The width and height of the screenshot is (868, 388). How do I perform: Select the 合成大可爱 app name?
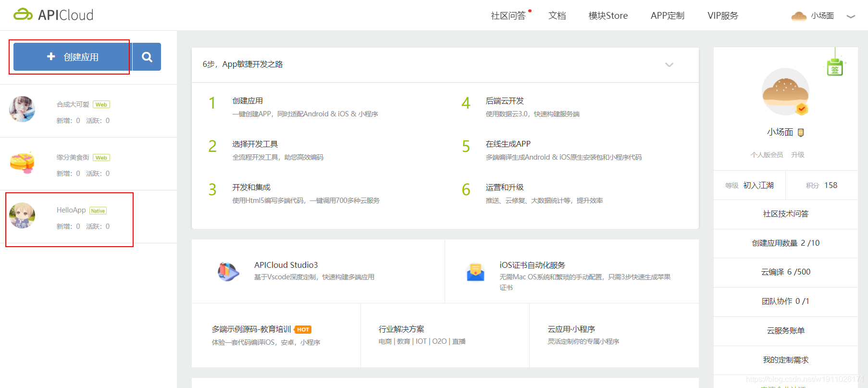coord(73,104)
